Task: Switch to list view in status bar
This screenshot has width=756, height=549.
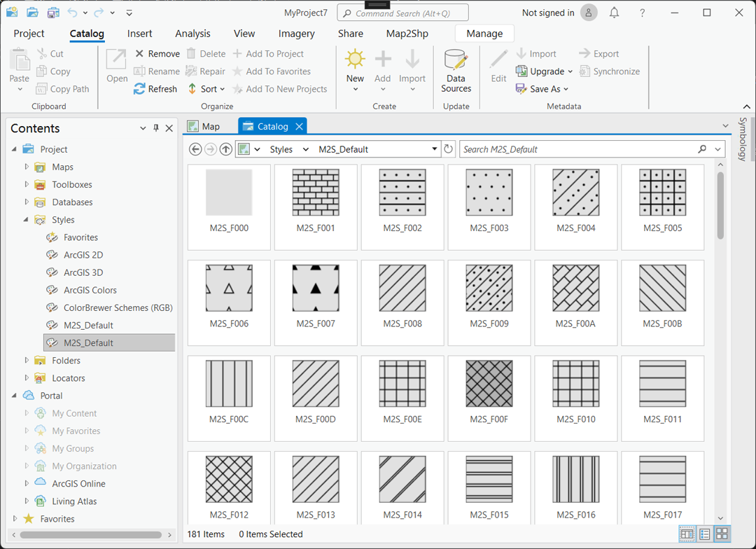Action: point(704,534)
